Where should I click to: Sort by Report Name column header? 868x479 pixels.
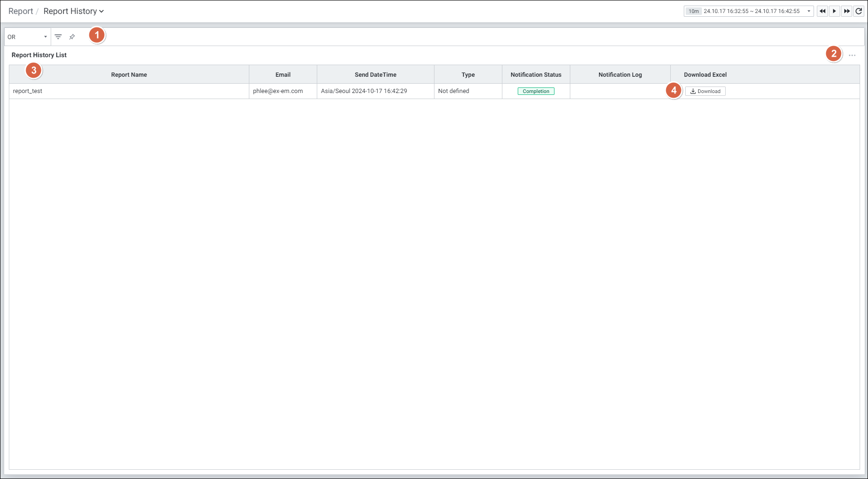coord(129,74)
